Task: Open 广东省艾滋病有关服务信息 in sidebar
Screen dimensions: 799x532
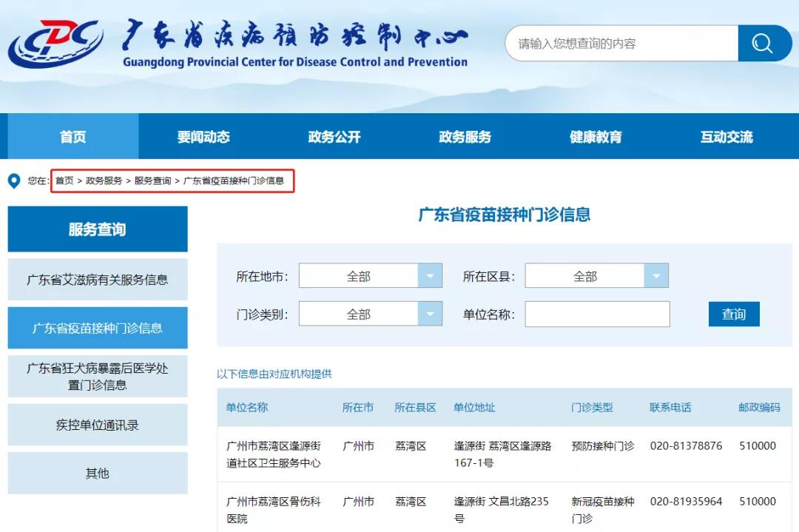Action: pos(97,280)
